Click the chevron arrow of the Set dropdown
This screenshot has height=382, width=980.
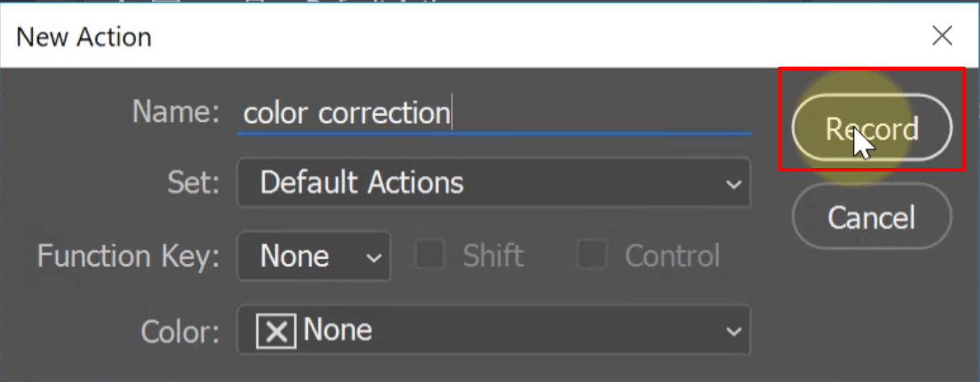pos(733,184)
